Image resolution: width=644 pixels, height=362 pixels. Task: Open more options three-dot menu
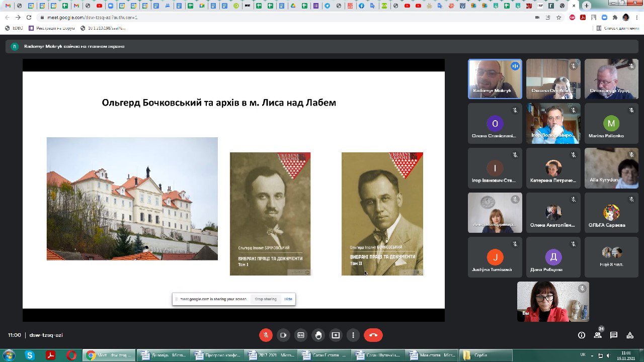[353, 335]
